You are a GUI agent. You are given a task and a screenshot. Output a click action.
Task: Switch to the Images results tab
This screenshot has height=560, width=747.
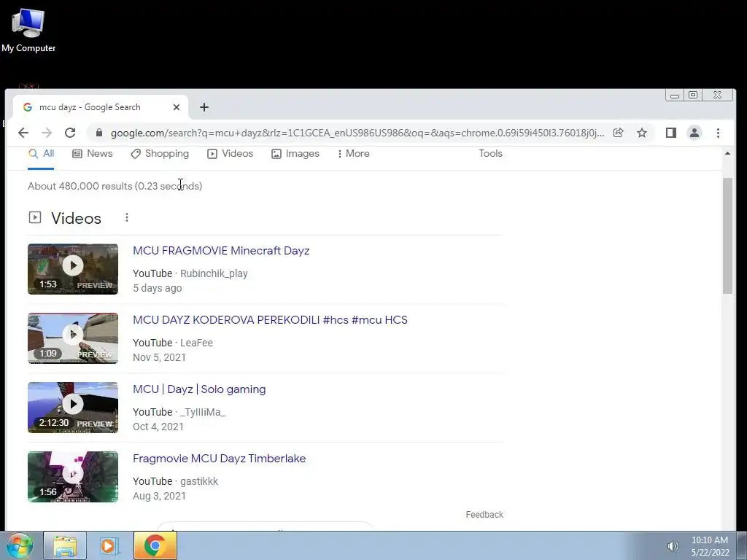click(x=295, y=153)
